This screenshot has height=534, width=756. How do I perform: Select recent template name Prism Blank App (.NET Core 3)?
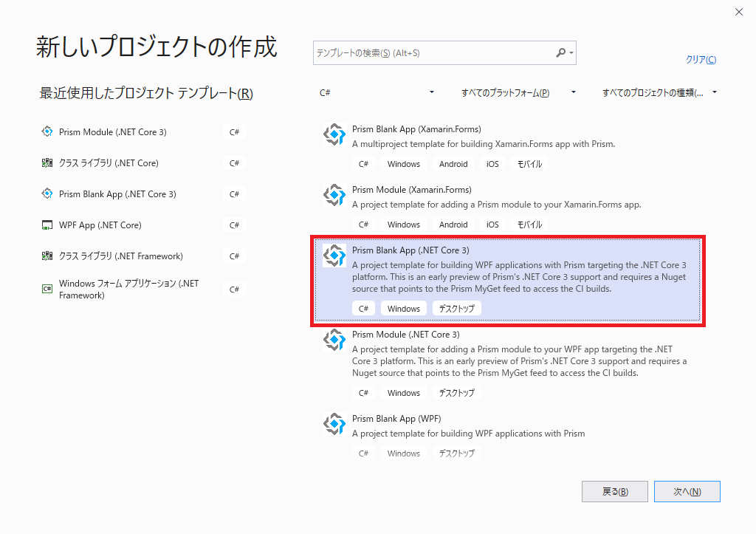117,194
